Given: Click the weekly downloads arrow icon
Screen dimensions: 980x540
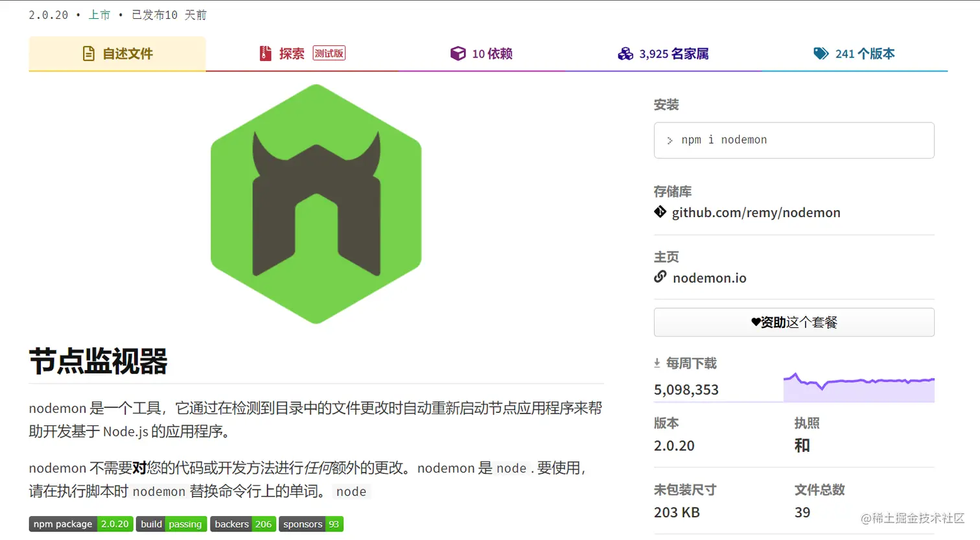Looking at the screenshot, I should tap(657, 364).
